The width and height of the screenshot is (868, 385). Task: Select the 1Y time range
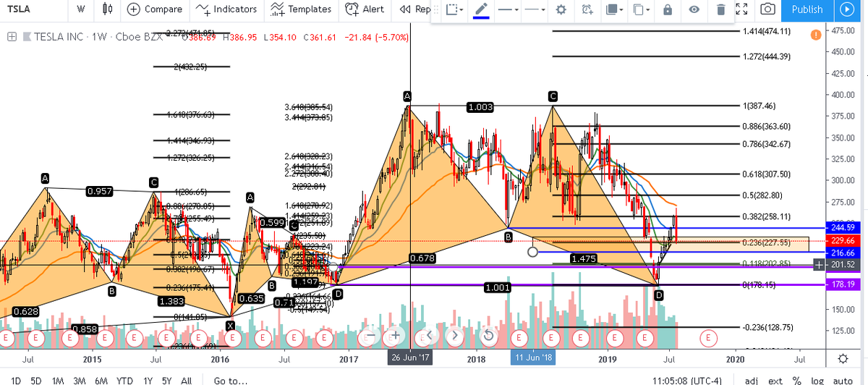coord(147,379)
